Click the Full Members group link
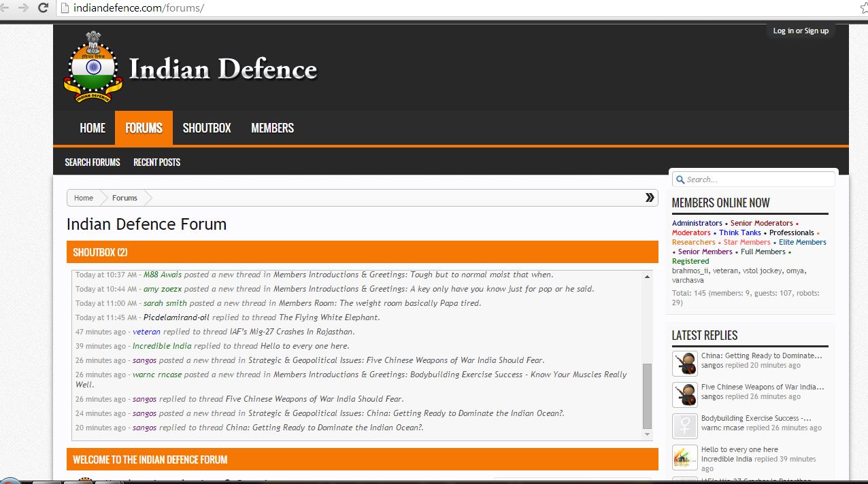868x484 pixels. pyautogui.click(x=763, y=252)
